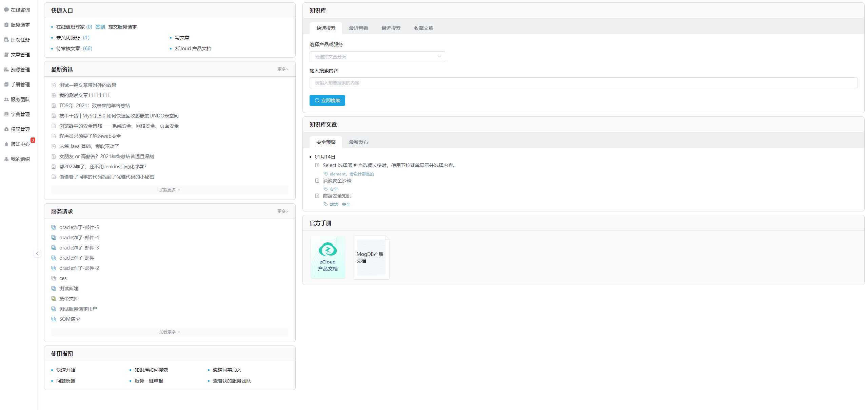Click the 快速开始 guide link
The height and width of the screenshot is (410, 868).
pos(66,370)
